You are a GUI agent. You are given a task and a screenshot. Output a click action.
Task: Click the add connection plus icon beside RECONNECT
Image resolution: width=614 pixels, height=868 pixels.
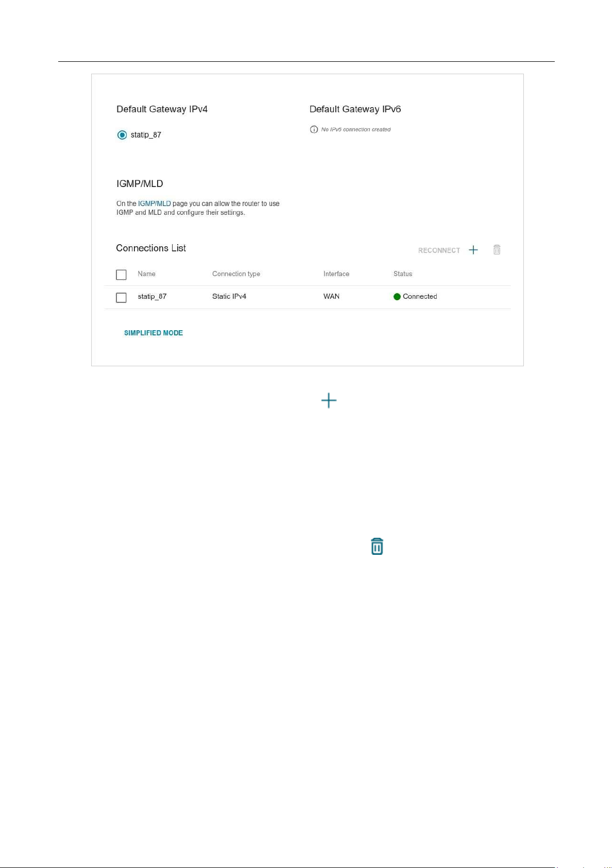click(x=473, y=250)
